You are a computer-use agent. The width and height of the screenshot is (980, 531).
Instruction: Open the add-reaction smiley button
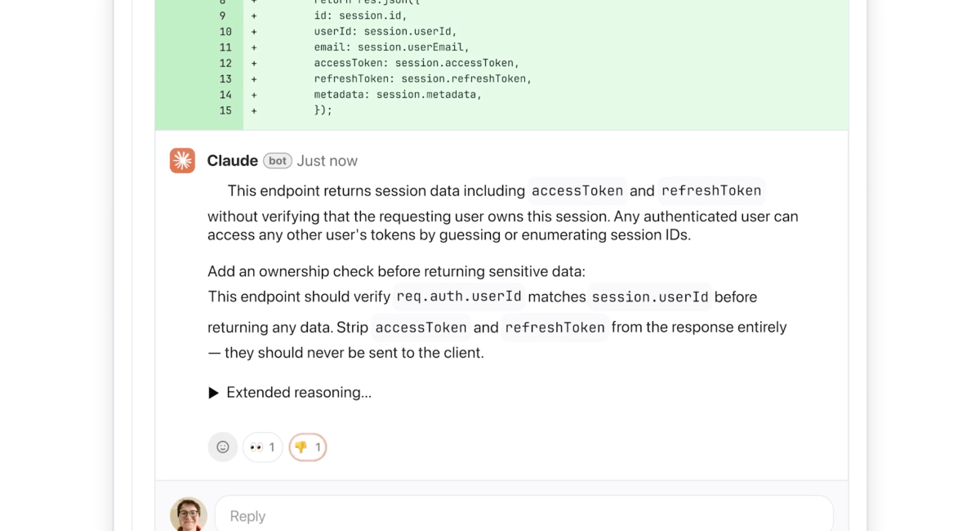tap(223, 447)
